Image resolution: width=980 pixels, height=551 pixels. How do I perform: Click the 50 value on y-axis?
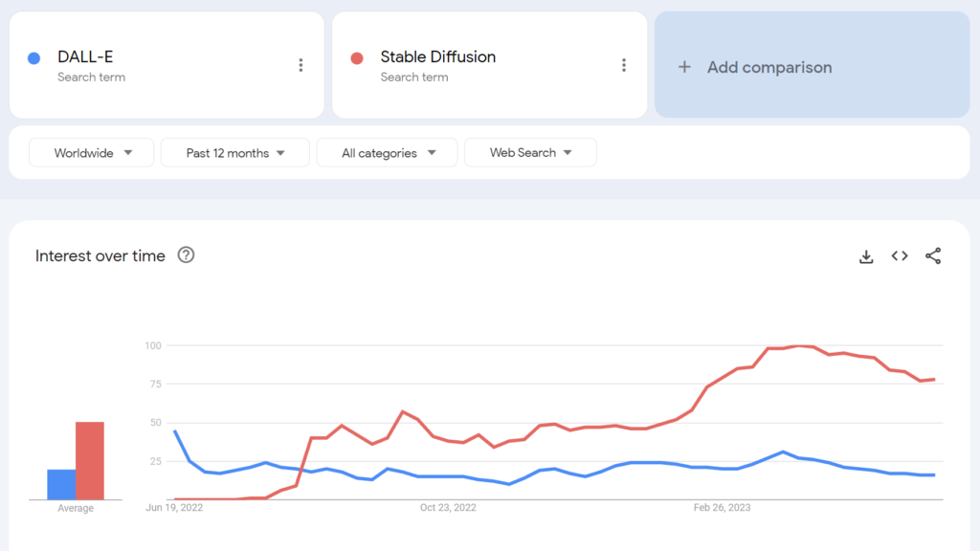156,423
